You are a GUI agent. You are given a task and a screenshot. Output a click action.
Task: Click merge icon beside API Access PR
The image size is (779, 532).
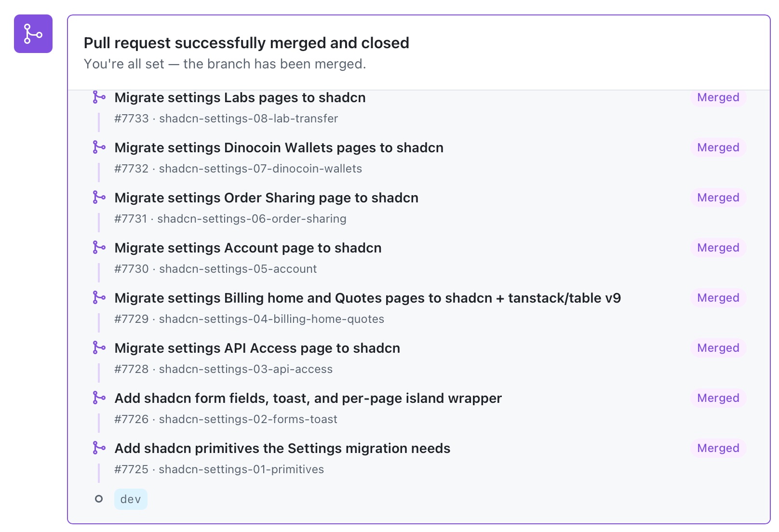click(99, 347)
